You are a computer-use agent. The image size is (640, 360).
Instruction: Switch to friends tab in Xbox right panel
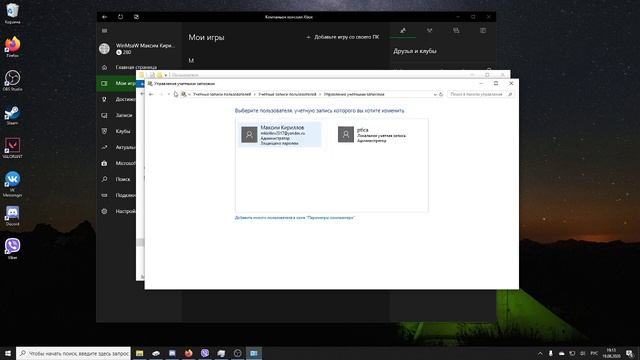coord(403,31)
